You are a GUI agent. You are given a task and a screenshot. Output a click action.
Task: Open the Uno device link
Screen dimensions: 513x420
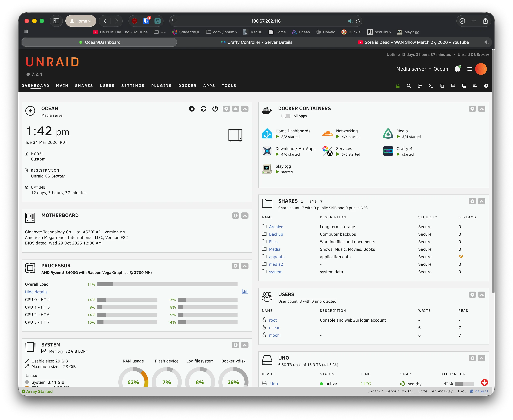tap(274, 384)
